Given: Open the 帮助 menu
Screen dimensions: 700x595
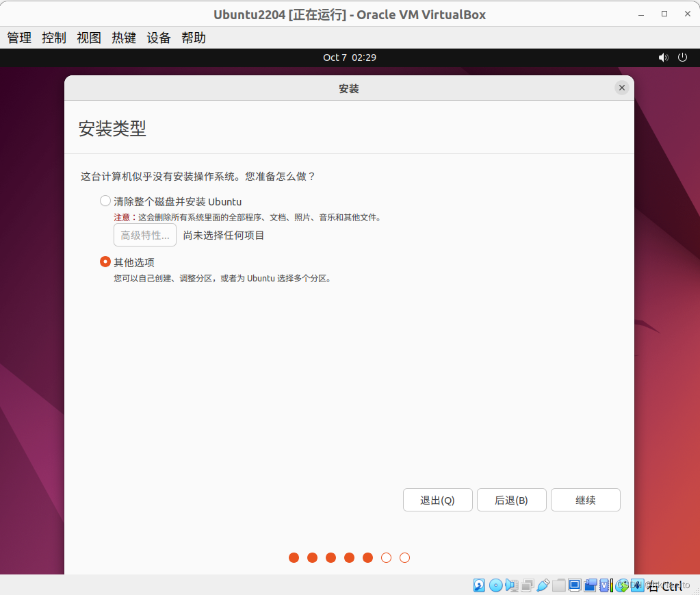Looking at the screenshot, I should point(193,38).
